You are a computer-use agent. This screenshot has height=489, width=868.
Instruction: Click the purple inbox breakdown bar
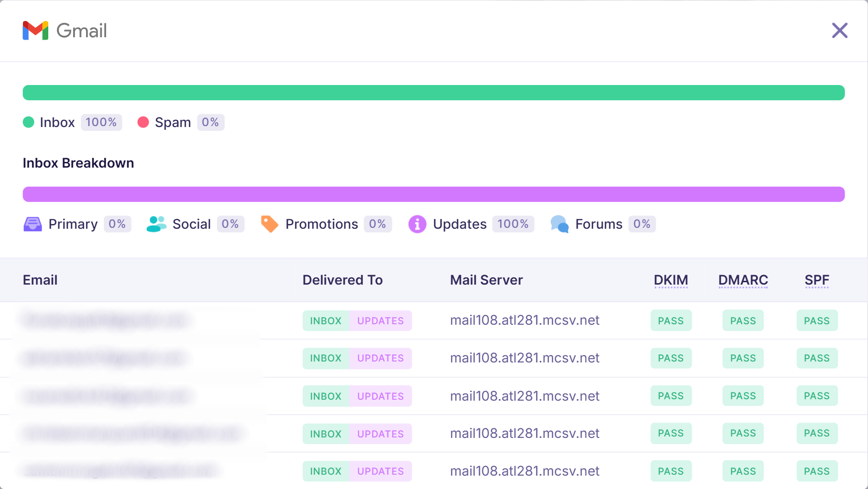(x=434, y=194)
